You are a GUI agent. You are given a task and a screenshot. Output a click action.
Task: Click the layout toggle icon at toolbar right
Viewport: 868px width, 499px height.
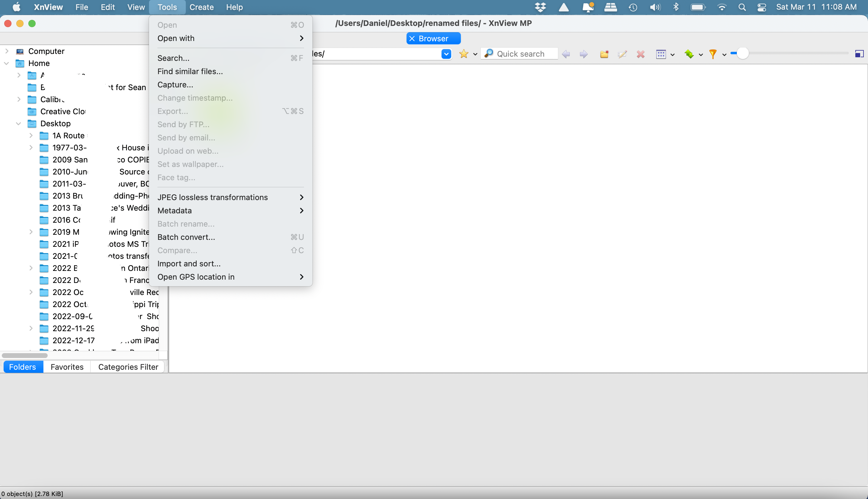tap(859, 54)
